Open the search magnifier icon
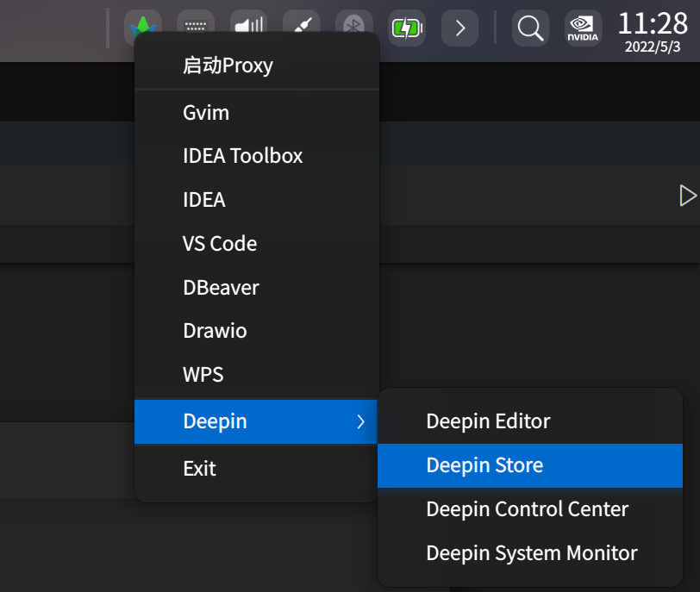 (530, 28)
